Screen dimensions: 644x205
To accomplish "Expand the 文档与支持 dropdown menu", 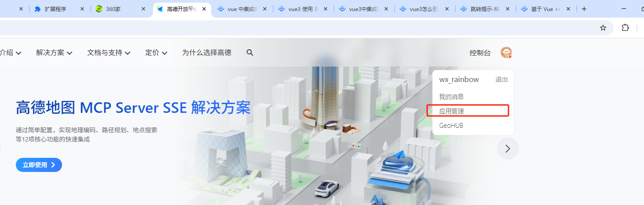I will coord(109,52).
